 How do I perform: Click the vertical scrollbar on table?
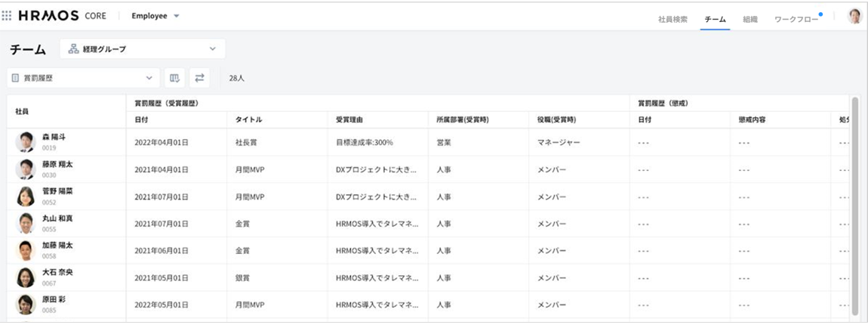854,204
